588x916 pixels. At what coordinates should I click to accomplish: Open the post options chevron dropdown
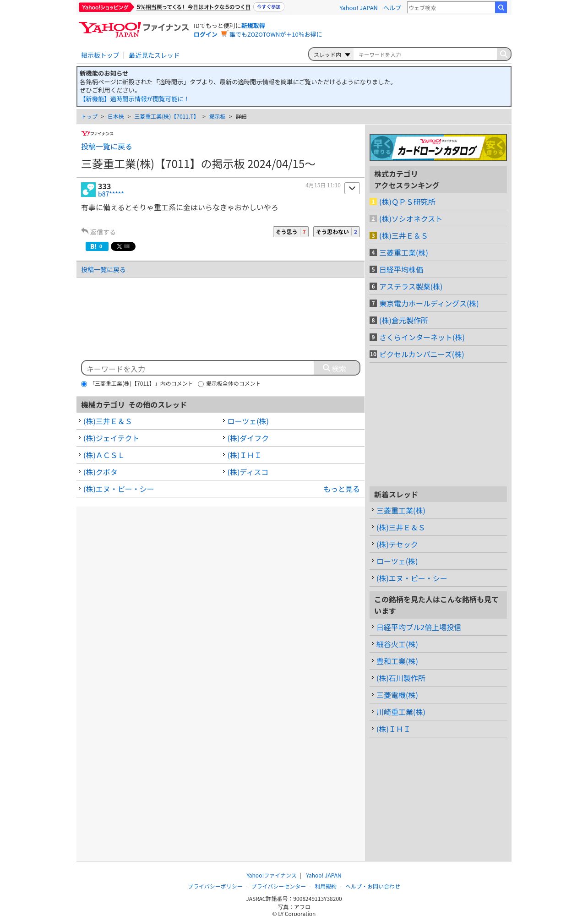pyautogui.click(x=352, y=188)
